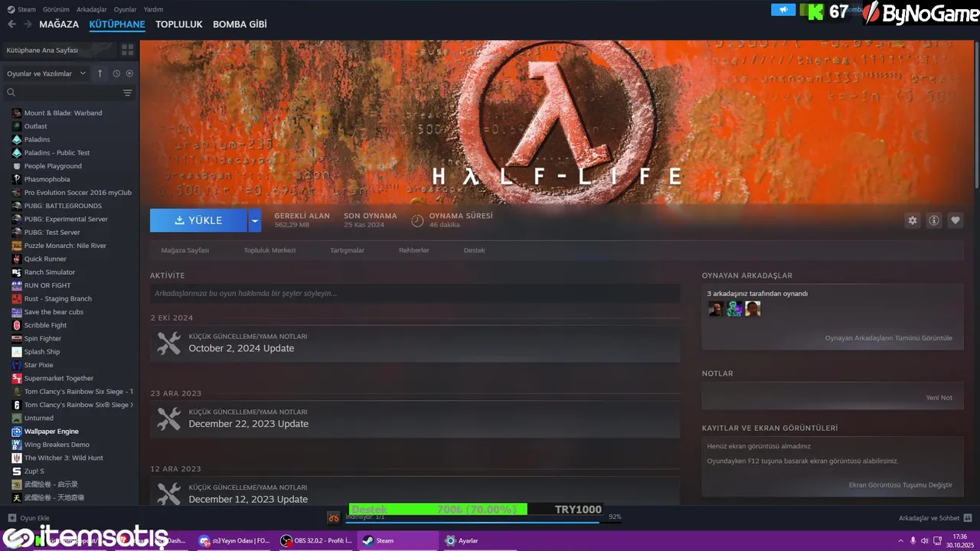Click the activity comment input field
The width and height of the screenshot is (980, 551).
pos(415,293)
